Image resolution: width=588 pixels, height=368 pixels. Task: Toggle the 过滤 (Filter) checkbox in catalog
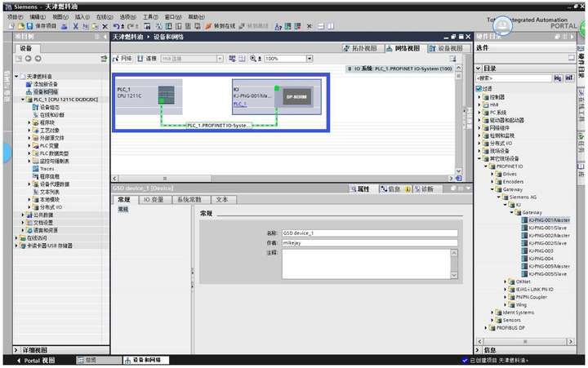(x=479, y=88)
